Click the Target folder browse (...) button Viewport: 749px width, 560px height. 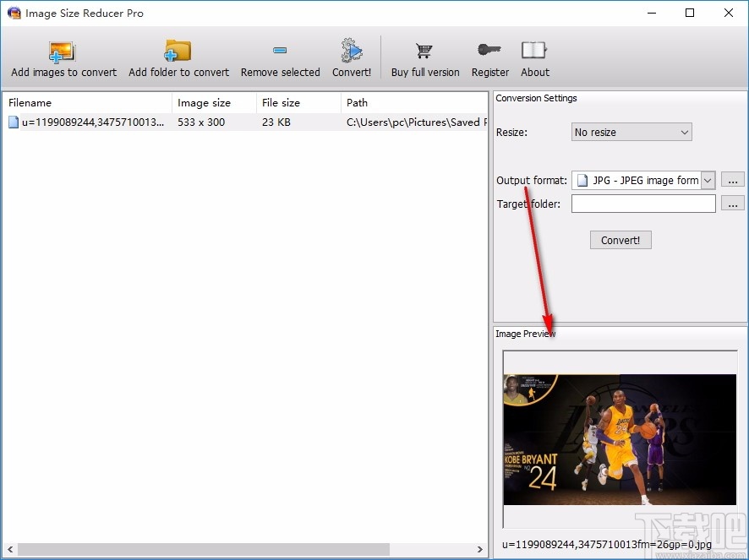732,204
